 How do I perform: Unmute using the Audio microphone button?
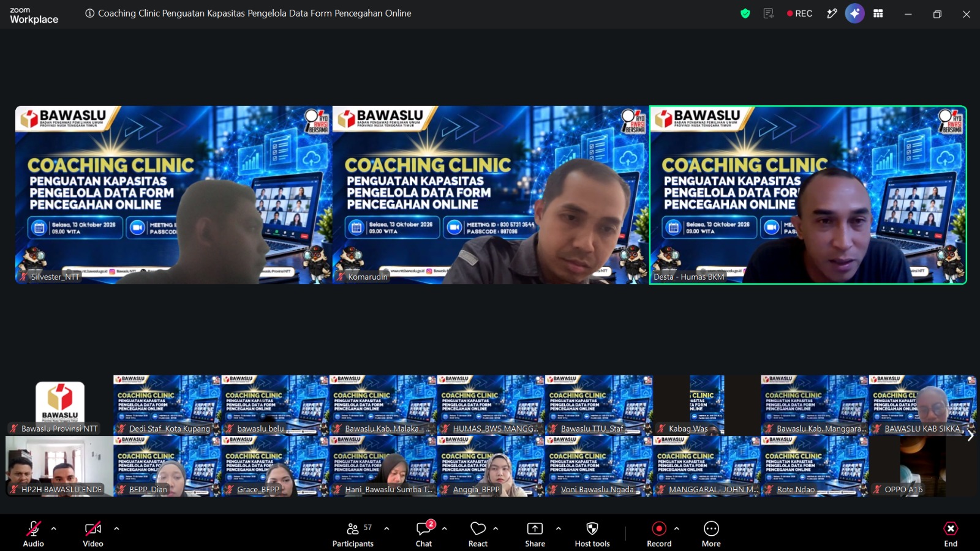(x=34, y=533)
